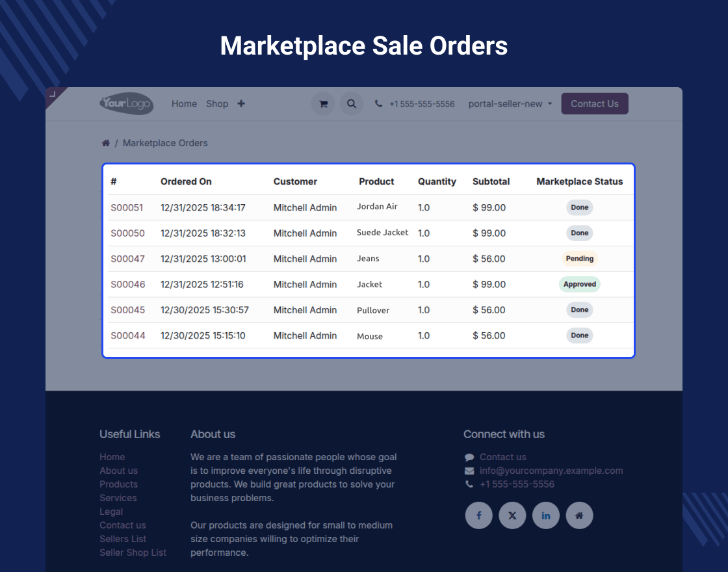Open order S00046

click(127, 284)
